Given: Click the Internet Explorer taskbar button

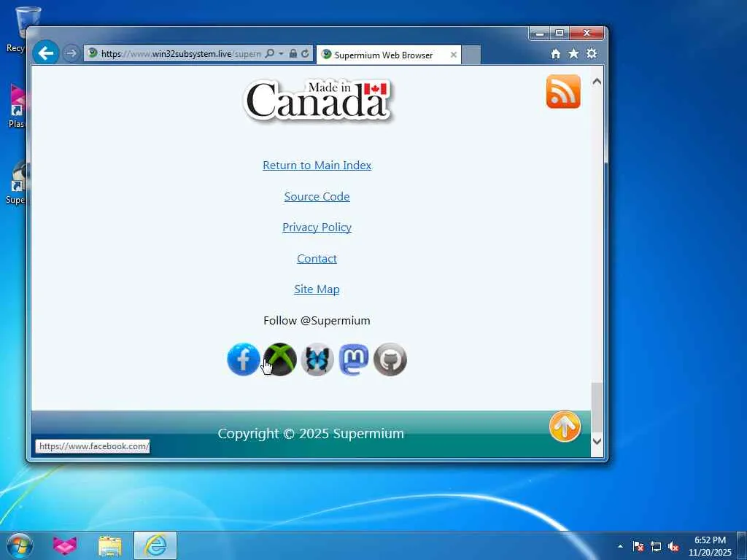Looking at the screenshot, I should click(x=155, y=545).
